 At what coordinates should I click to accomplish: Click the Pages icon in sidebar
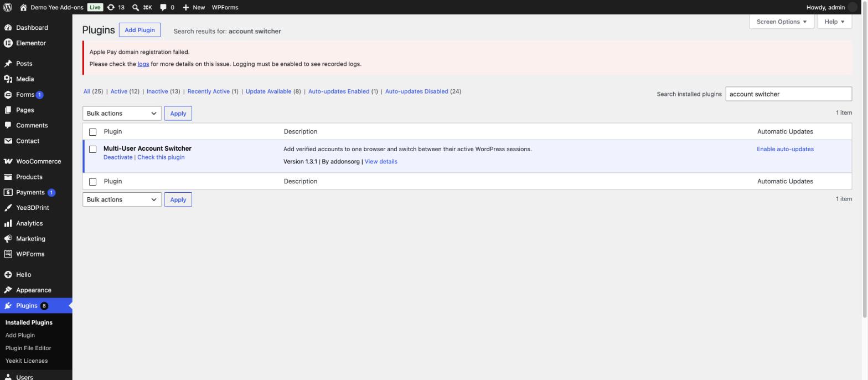[x=8, y=110]
